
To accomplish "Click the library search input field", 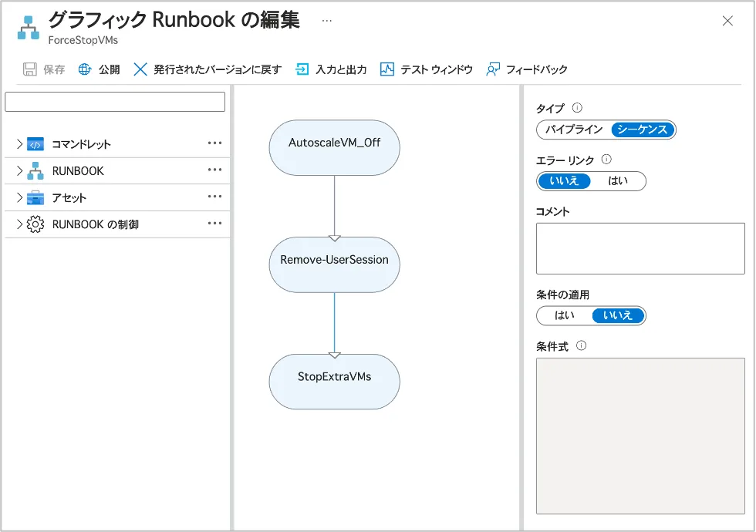I will [115, 102].
